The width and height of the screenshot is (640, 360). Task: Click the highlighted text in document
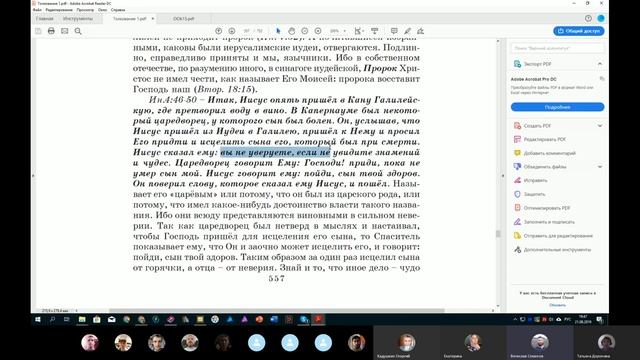point(275,152)
